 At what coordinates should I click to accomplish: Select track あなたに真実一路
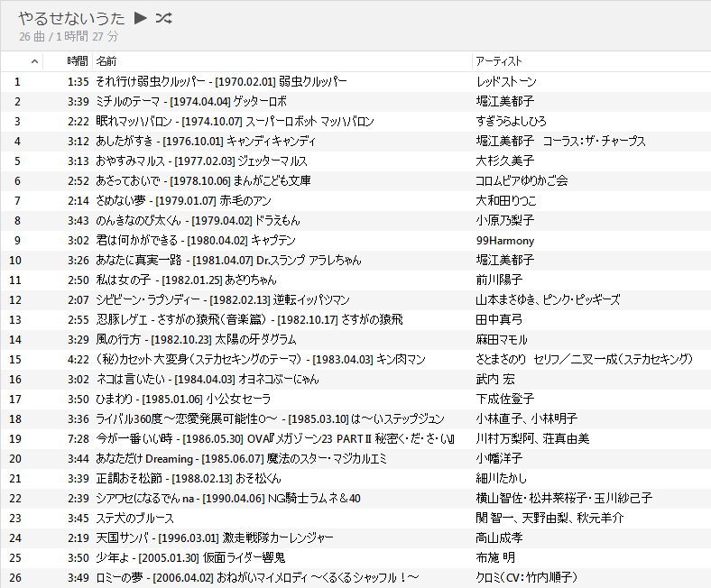pyautogui.click(x=355, y=261)
